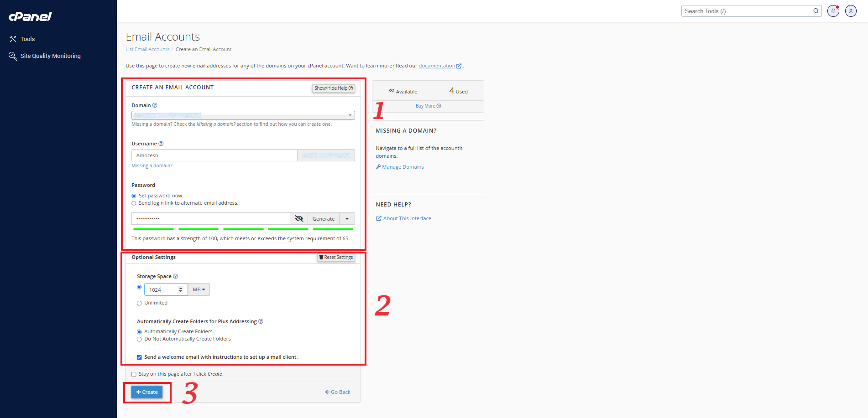Click the Storage Space help icon
This screenshot has height=418, width=868.
coord(176,276)
